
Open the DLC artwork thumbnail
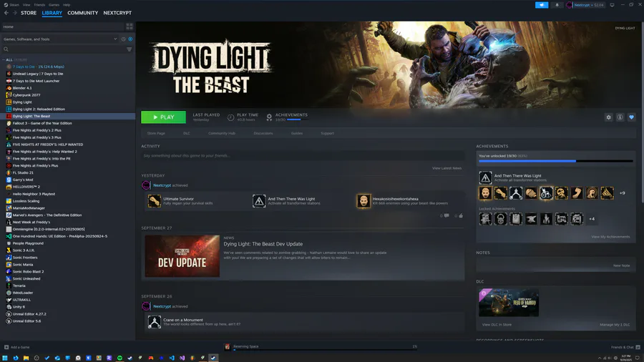click(509, 303)
